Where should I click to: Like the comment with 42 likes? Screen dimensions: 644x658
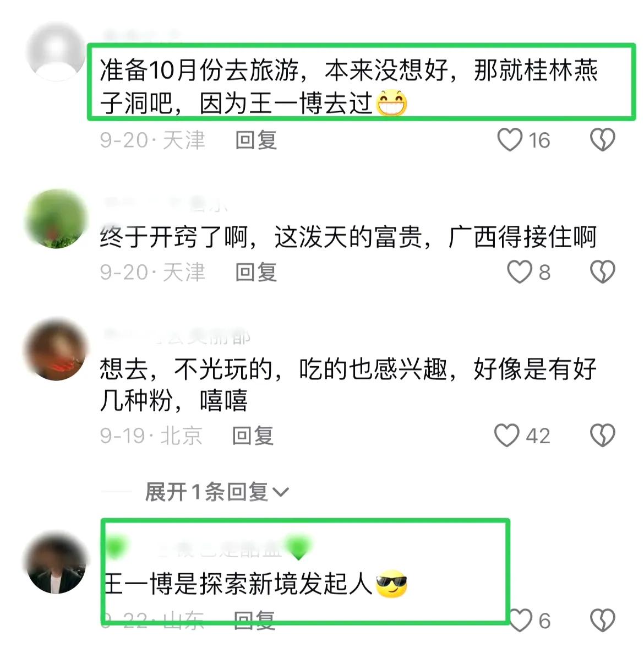click(507, 435)
